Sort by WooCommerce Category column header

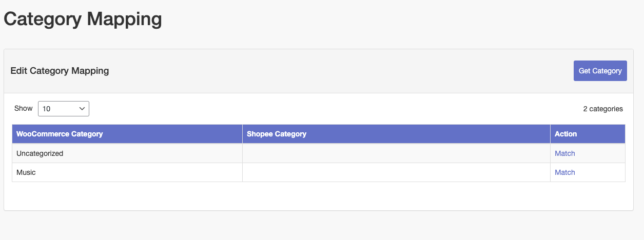pos(60,134)
